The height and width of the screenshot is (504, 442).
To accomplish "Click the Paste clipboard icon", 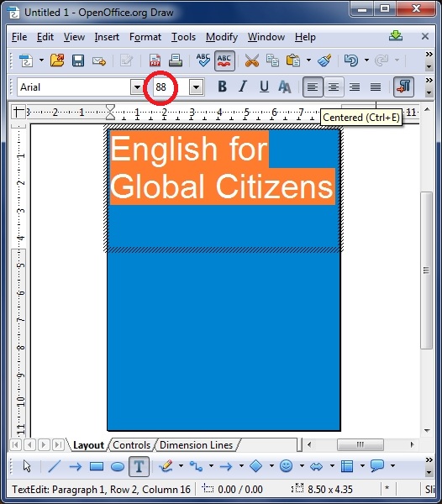I will (x=292, y=60).
